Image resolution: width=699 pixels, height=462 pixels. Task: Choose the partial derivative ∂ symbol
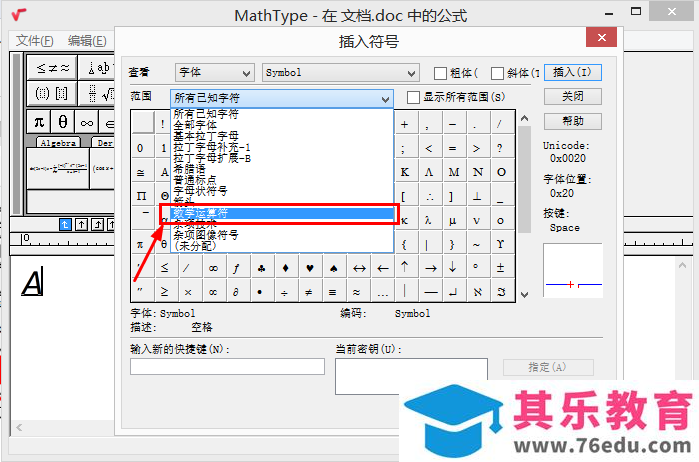[236, 292]
